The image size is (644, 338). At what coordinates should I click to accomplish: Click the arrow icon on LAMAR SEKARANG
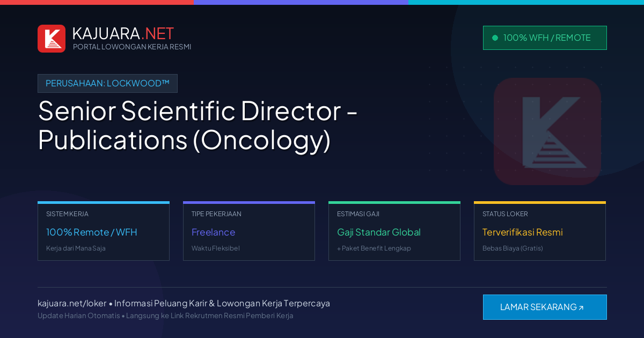(x=581, y=308)
